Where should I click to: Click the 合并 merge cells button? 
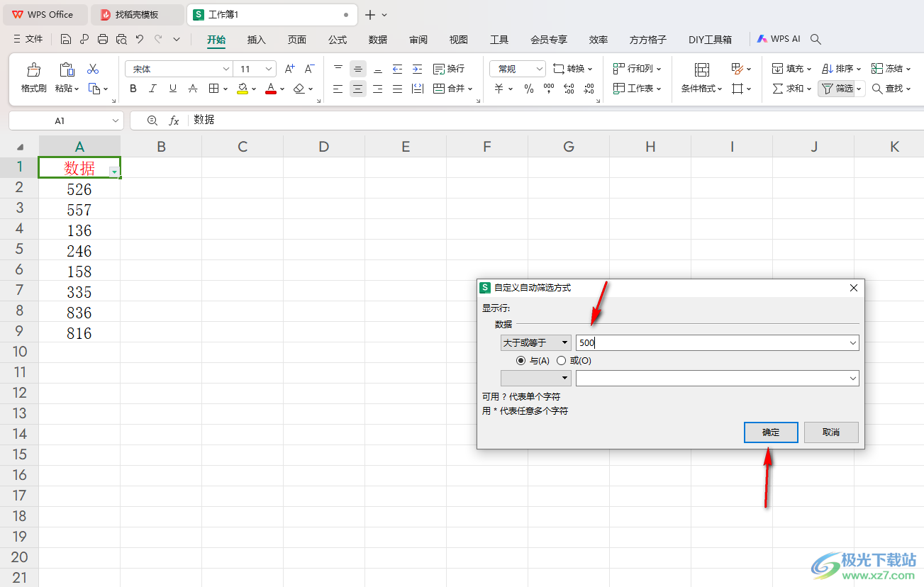452,89
